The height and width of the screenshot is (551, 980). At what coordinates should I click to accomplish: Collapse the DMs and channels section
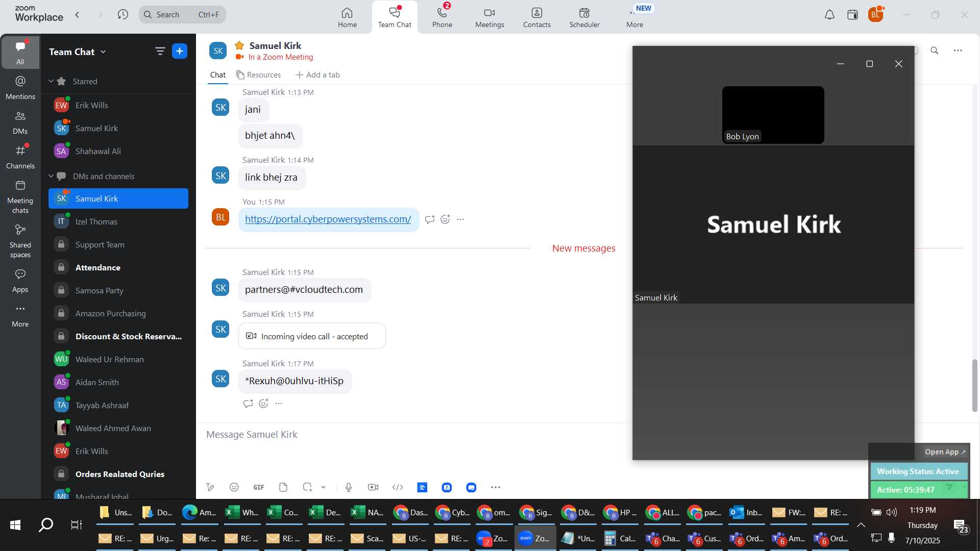click(51, 176)
